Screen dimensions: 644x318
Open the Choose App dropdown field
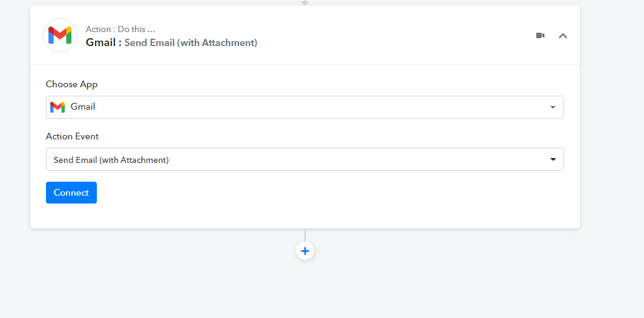pos(305,107)
